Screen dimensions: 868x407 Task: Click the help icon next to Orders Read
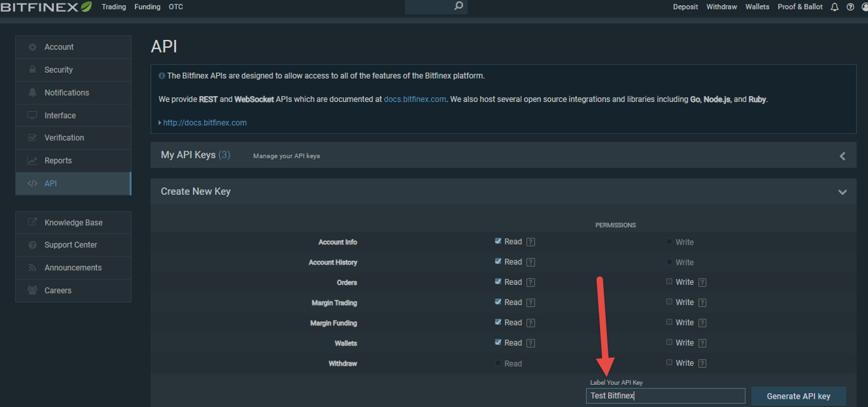pyautogui.click(x=531, y=282)
